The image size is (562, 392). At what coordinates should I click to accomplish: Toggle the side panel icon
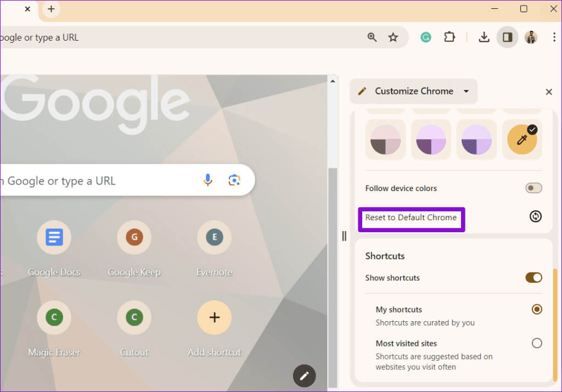tap(507, 37)
